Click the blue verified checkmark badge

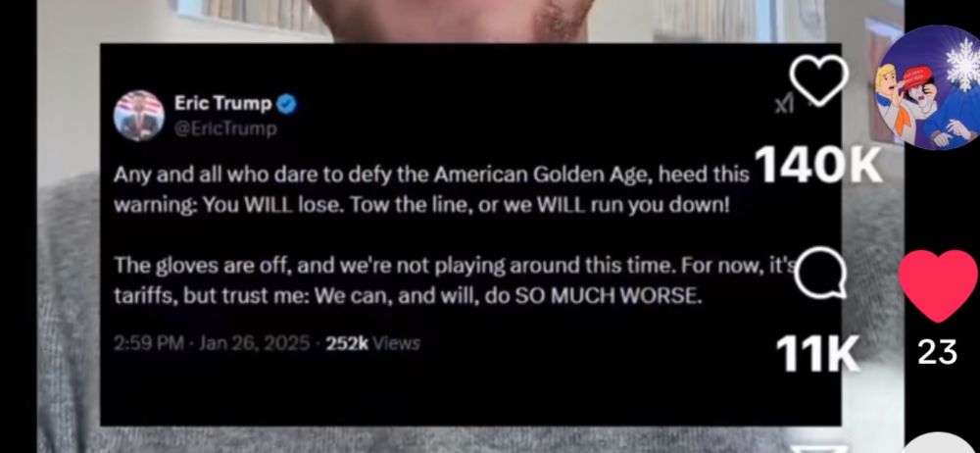point(286,104)
